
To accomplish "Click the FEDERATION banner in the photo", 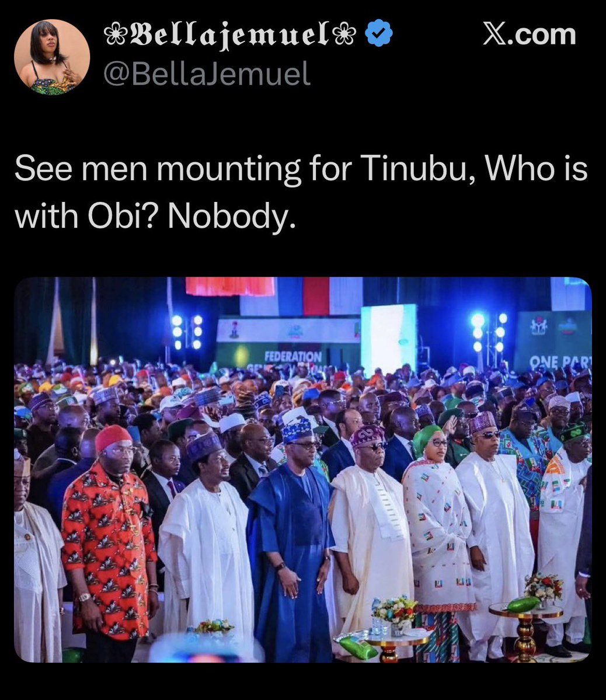I will 292,357.
